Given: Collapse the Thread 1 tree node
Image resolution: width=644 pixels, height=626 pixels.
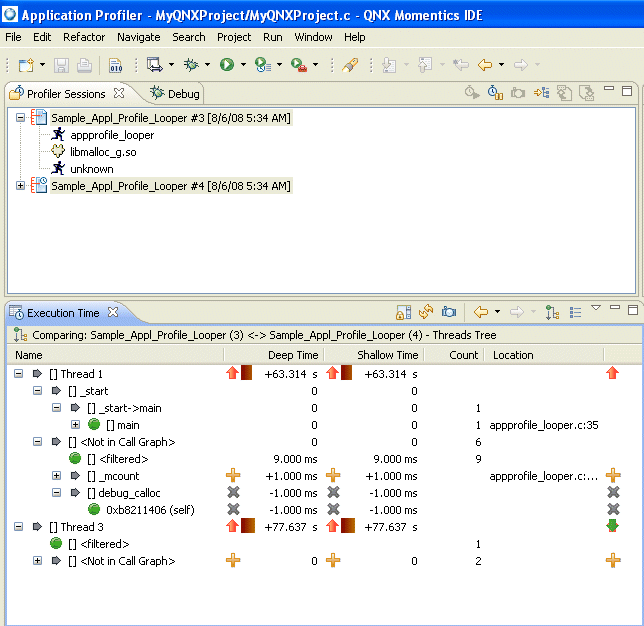Looking at the screenshot, I should point(19,374).
